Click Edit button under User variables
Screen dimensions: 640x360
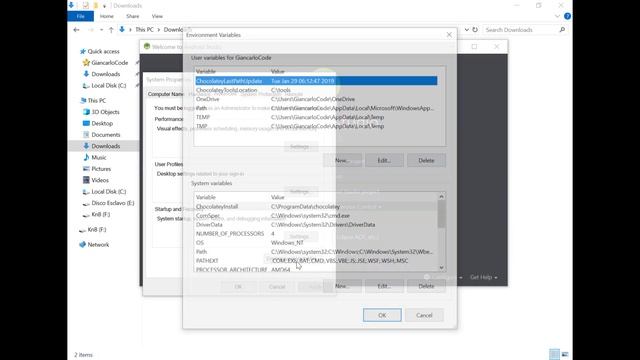[384, 160]
